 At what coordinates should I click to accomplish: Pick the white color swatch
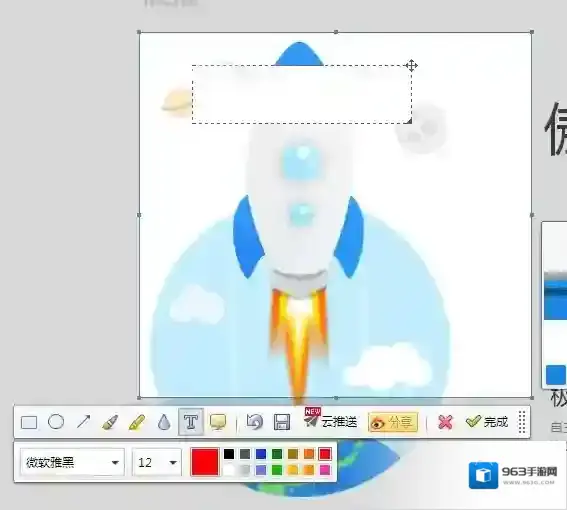tap(229, 470)
